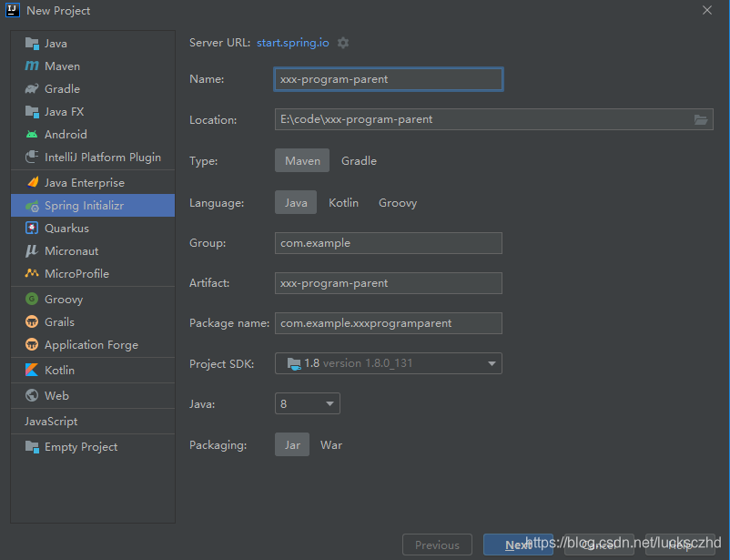Open Server URL settings gear
This screenshot has height=560, width=730.
(343, 43)
